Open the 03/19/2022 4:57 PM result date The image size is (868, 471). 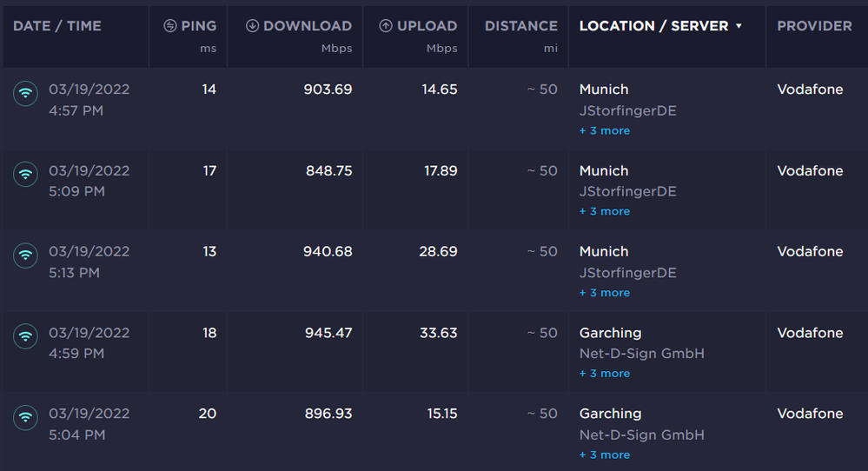[89, 90]
